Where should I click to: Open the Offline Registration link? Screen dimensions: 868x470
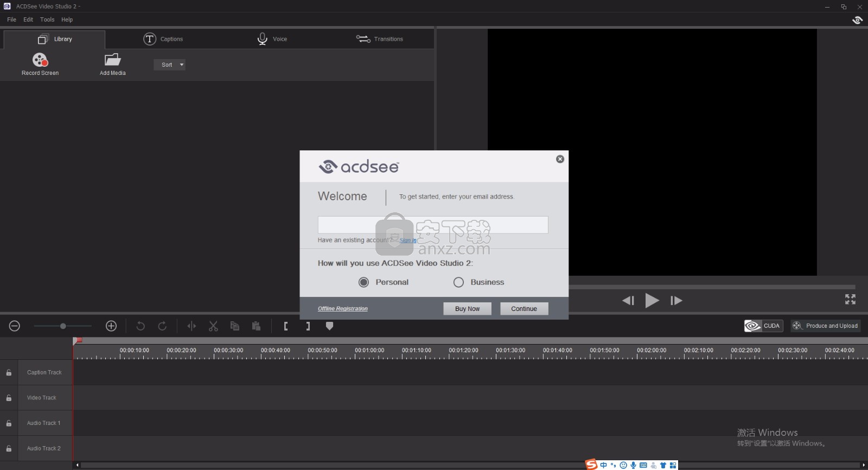(343, 309)
